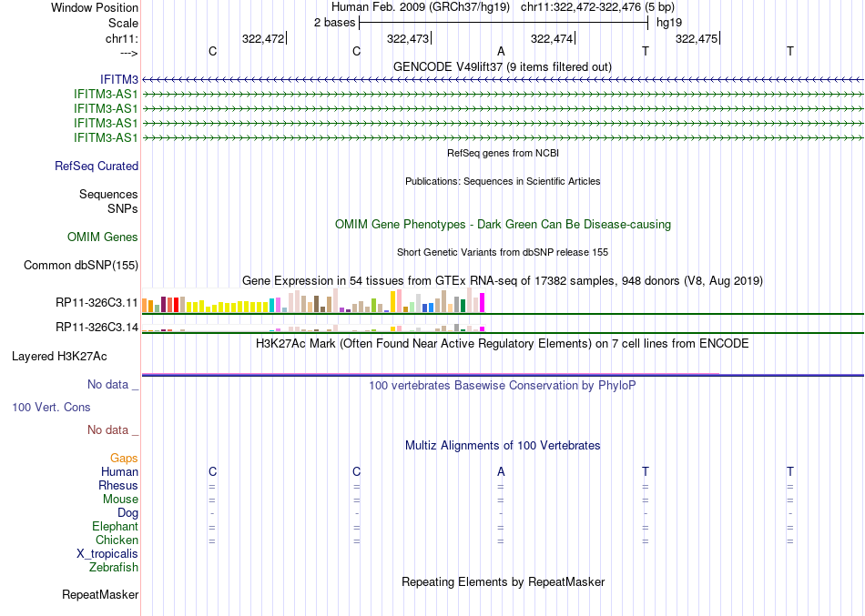The width and height of the screenshot is (865, 616).
Task: Click the IFITM3 gene label
Action: [118, 80]
